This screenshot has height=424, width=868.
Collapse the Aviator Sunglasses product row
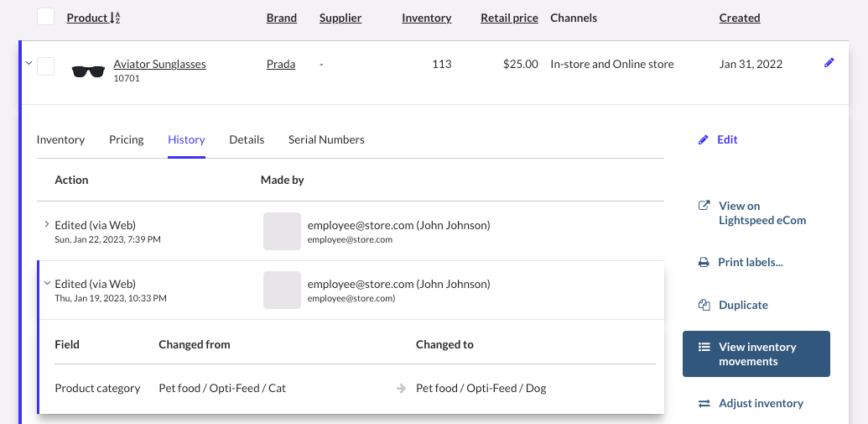coord(29,63)
